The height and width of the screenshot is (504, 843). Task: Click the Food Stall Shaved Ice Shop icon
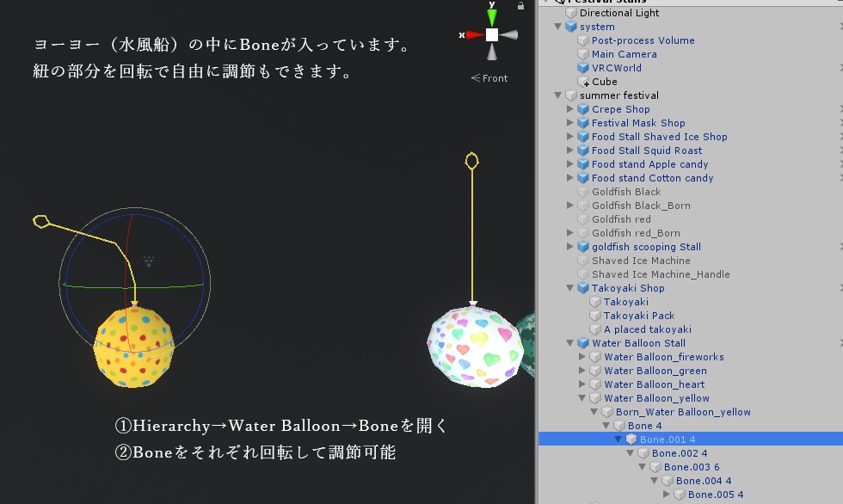583,137
